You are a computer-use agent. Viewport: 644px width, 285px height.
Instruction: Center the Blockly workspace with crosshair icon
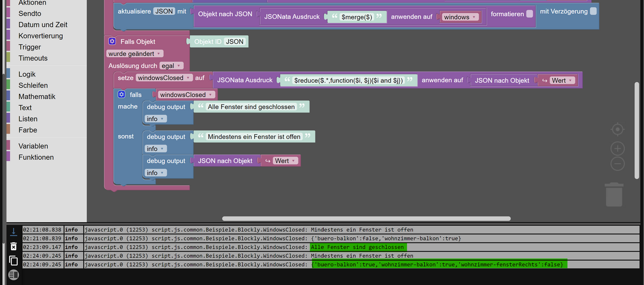(618, 129)
